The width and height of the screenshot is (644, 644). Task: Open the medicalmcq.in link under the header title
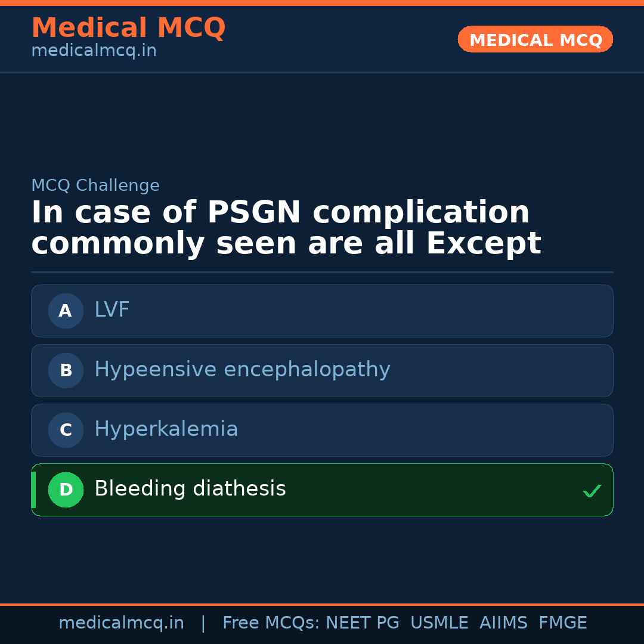click(94, 51)
